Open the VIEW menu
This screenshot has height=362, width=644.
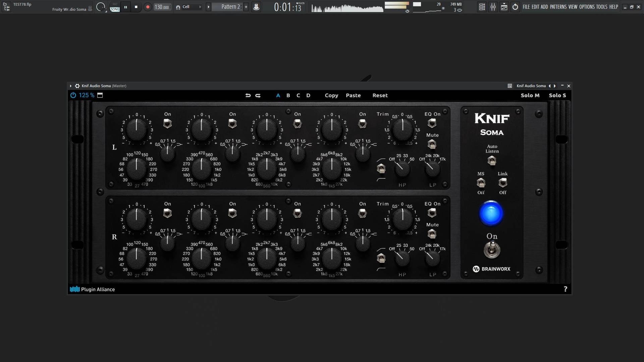(x=573, y=7)
